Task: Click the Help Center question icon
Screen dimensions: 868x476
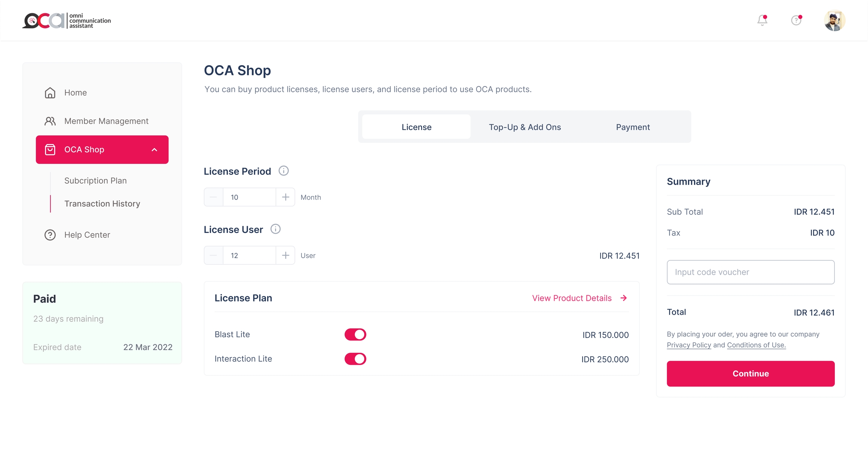Action: (x=50, y=235)
